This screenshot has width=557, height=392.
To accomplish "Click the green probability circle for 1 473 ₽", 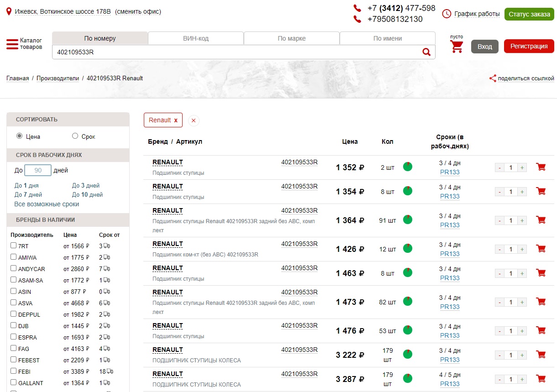I will [408, 301].
